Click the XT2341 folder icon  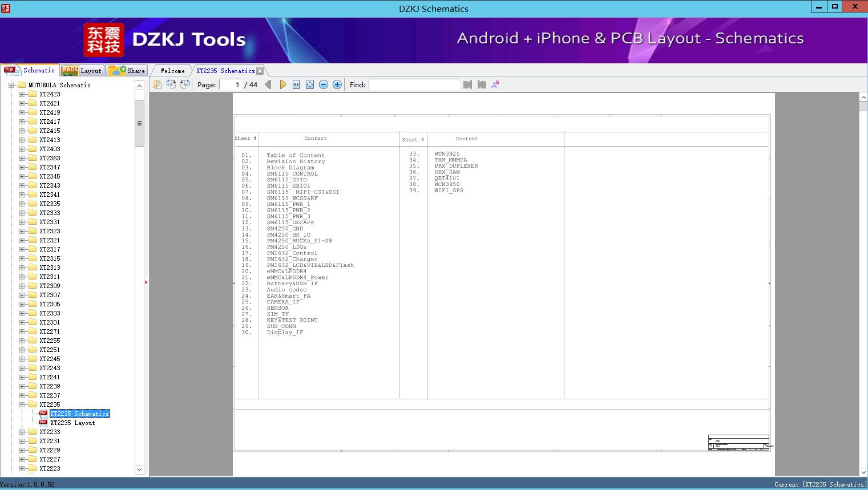click(33, 195)
